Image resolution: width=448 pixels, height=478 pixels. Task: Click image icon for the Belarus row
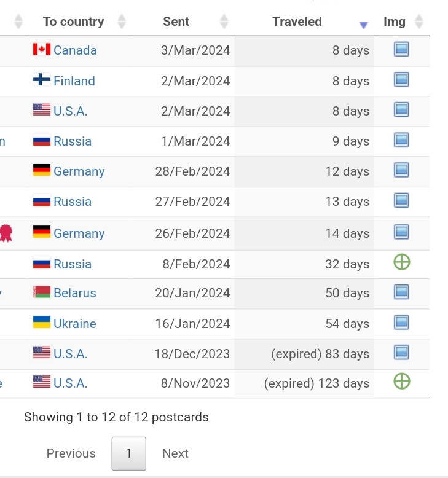click(x=401, y=292)
